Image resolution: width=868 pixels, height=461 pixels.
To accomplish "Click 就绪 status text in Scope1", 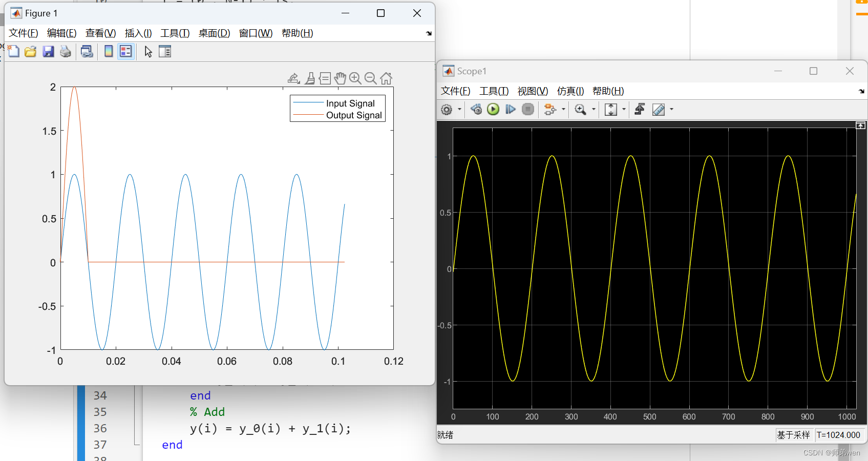I will coord(446,435).
